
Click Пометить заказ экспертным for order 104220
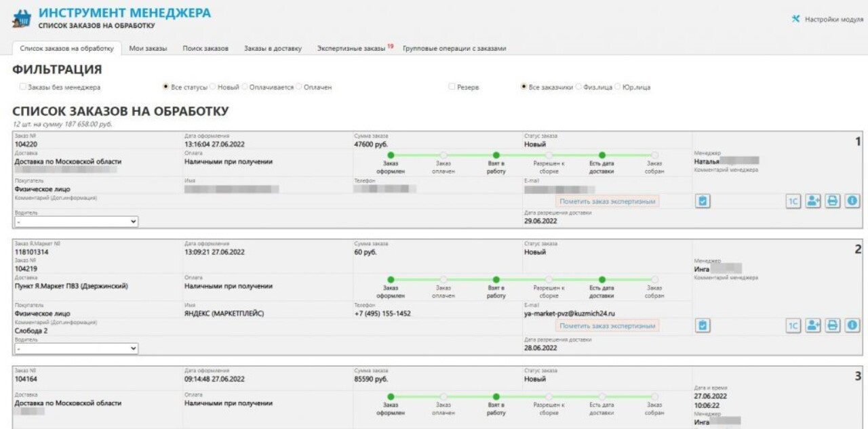tap(607, 201)
